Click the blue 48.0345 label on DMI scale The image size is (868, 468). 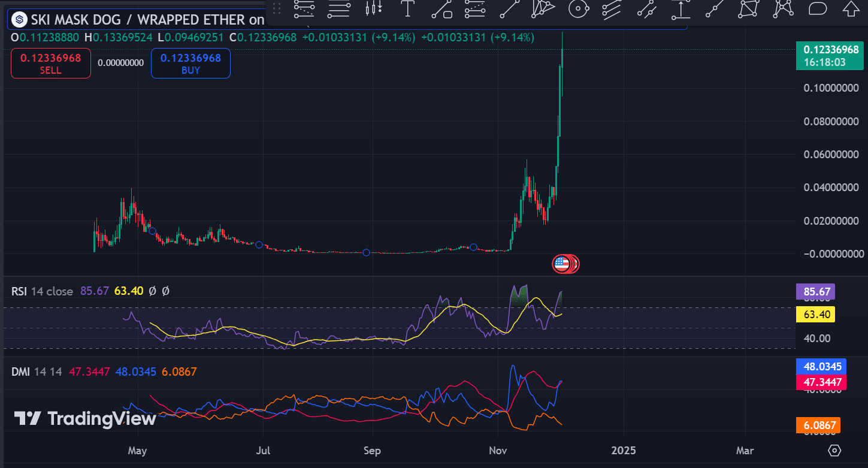pyautogui.click(x=821, y=366)
